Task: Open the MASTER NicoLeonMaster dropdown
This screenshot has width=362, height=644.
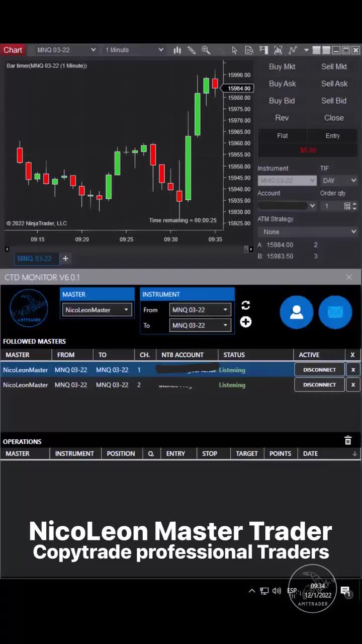Action: pyautogui.click(x=97, y=310)
